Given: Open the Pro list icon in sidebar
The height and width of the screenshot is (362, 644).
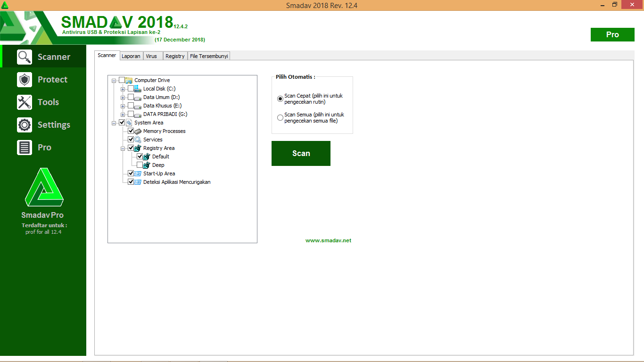Looking at the screenshot, I should coord(25,147).
